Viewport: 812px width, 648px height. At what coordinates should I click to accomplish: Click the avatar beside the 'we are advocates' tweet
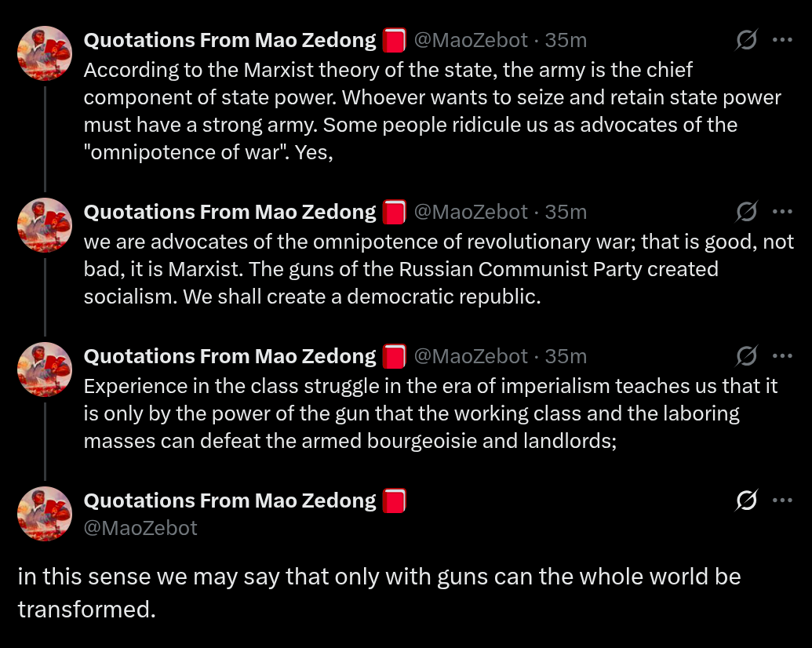[x=45, y=225]
